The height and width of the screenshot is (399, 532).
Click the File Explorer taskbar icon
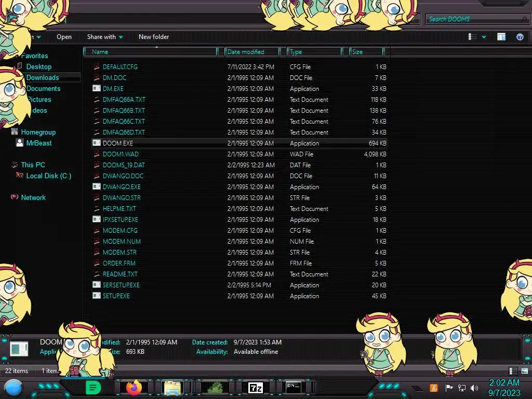[x=172, y=388]
